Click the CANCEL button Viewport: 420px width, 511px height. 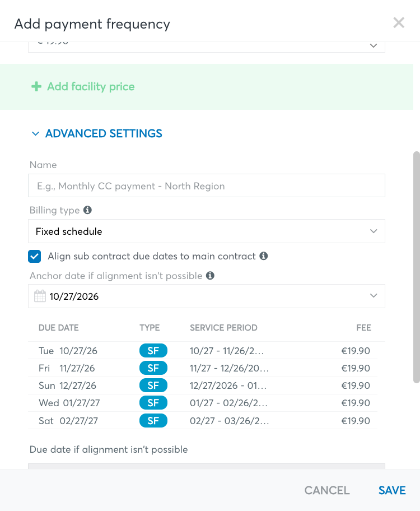327,490
